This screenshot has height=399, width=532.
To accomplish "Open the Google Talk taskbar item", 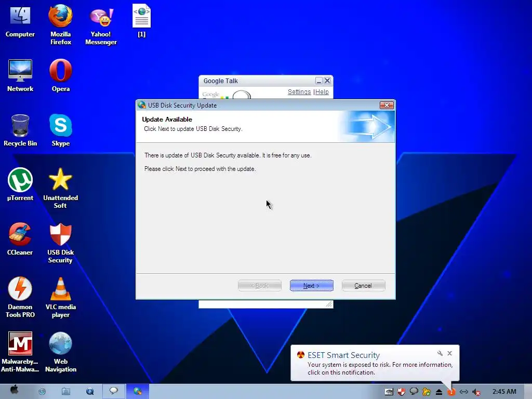I will tap(114, 391).
